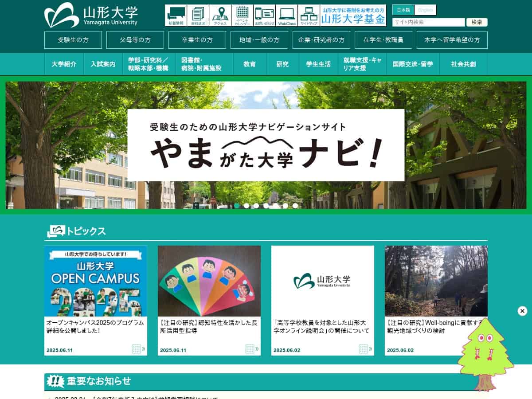Select the last carousel slide dot
The image size is (532, 399).
(295, 206)
